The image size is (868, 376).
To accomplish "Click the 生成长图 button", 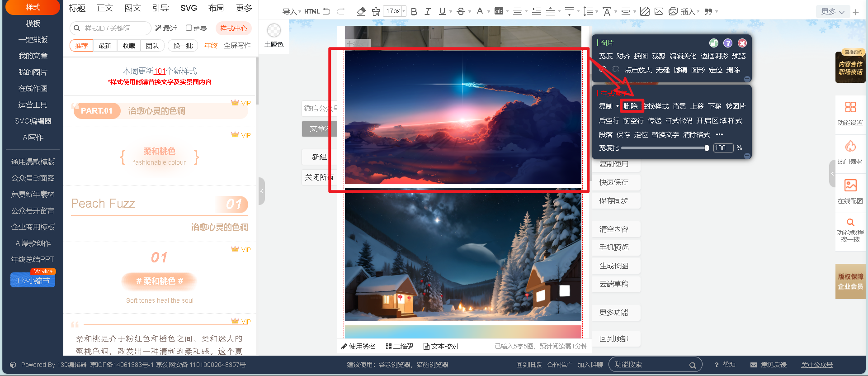I will pos(616,266).
